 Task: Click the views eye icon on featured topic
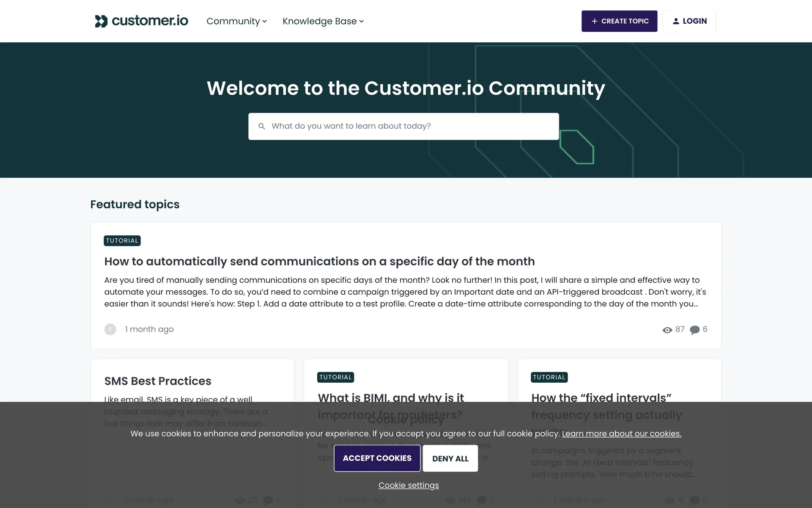(667, 330)
